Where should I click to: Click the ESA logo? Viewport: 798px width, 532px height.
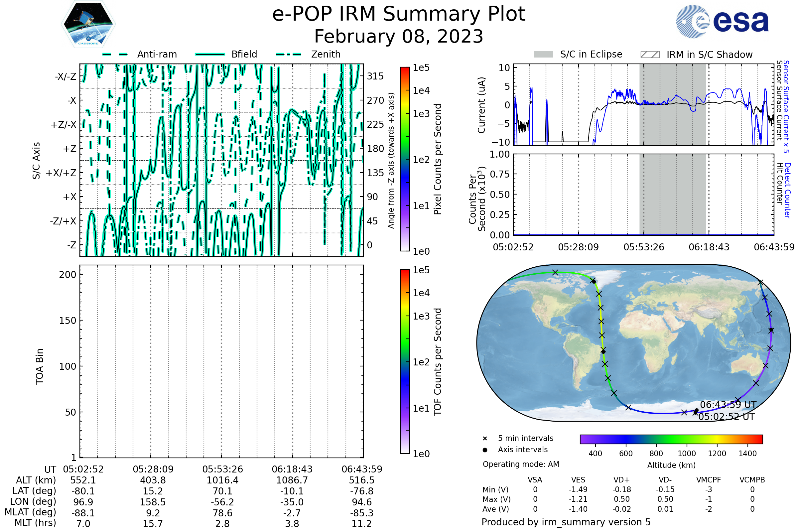(x=723, y=21)
